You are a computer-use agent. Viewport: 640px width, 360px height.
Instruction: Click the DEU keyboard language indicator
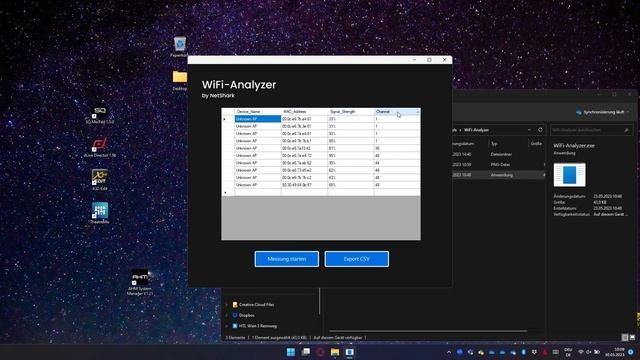[568, 352]
